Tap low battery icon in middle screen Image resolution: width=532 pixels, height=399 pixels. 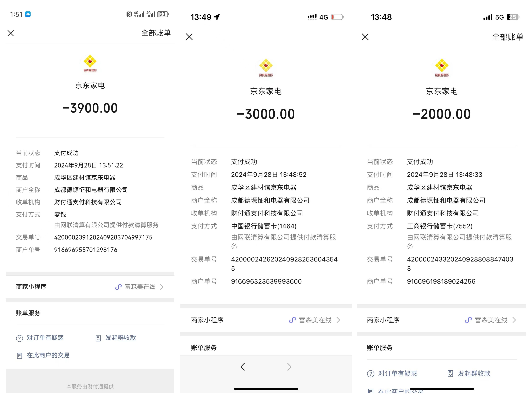(x=337, y=17)
